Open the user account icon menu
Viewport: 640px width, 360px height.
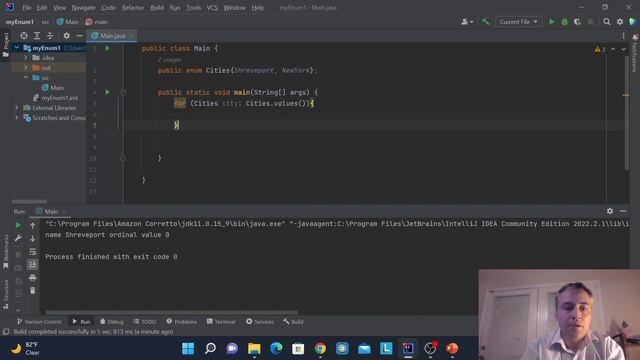467,22
